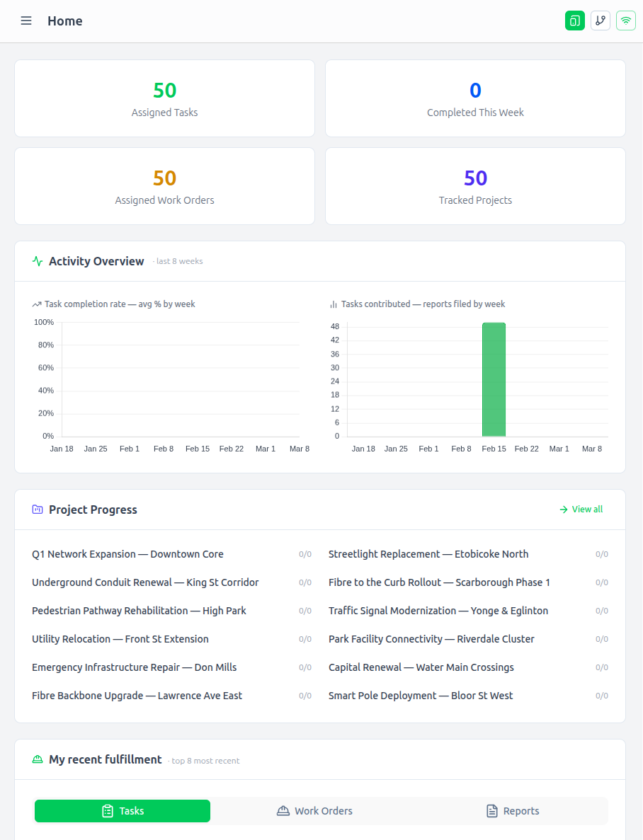The image size is (643, 840).
Task: Click the bell icon beside My recent fulfillment
Action: 37,759
